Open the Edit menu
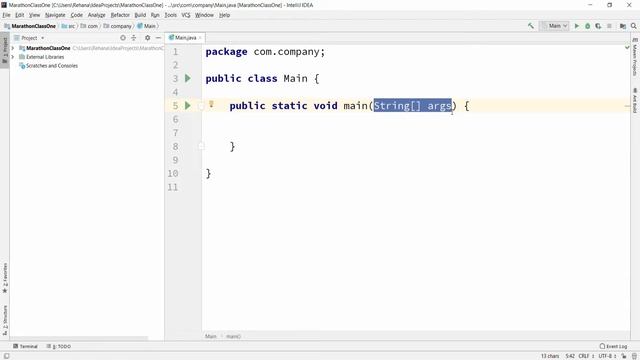 point(20,15)
